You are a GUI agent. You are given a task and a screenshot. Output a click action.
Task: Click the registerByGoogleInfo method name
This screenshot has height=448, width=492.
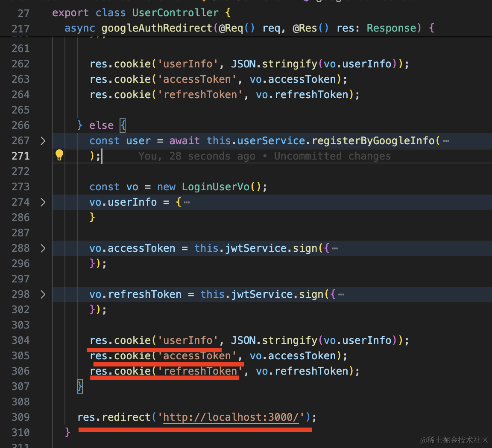[x=373, y=141]
